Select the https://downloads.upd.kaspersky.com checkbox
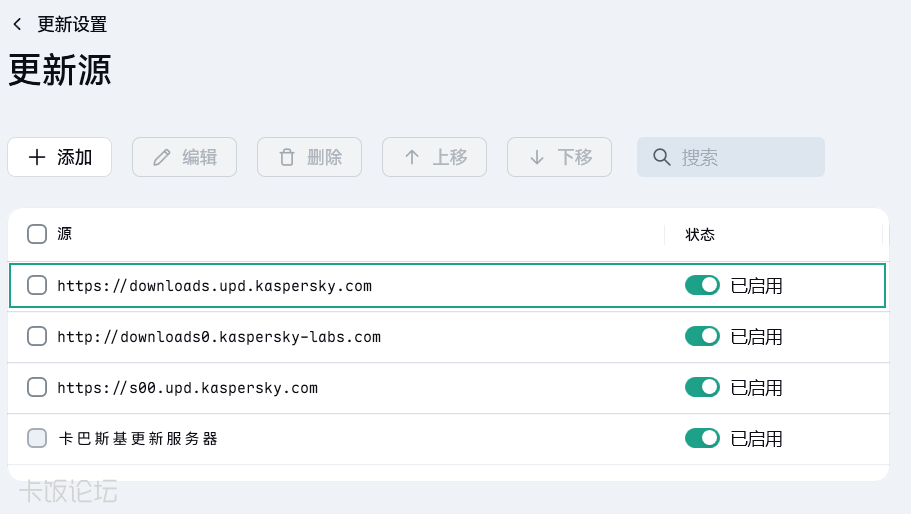911x514 pixels. point(37,285)
